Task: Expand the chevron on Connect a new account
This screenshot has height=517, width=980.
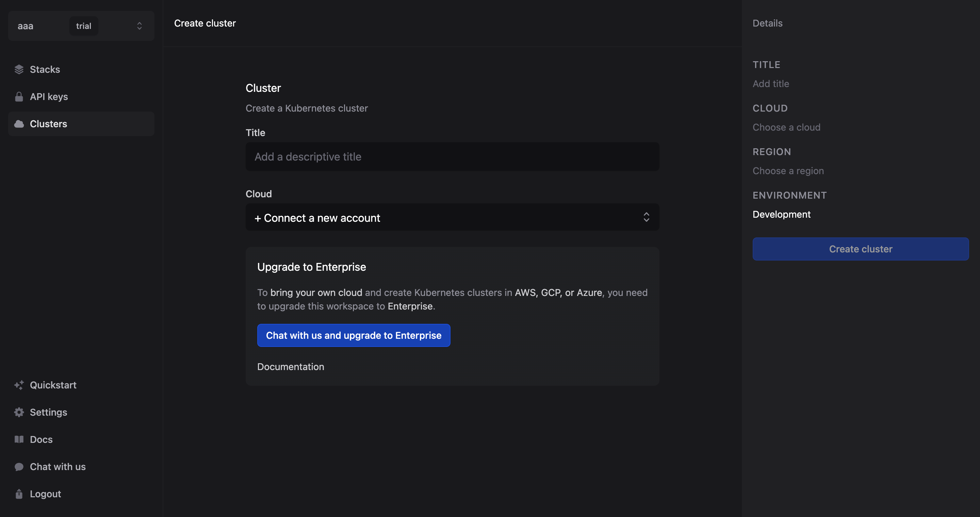Action: point(647,217)
